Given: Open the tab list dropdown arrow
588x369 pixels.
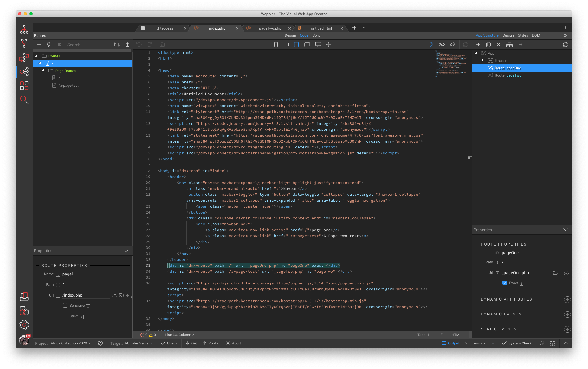Looking at the screenshot, I should [364, 28].
